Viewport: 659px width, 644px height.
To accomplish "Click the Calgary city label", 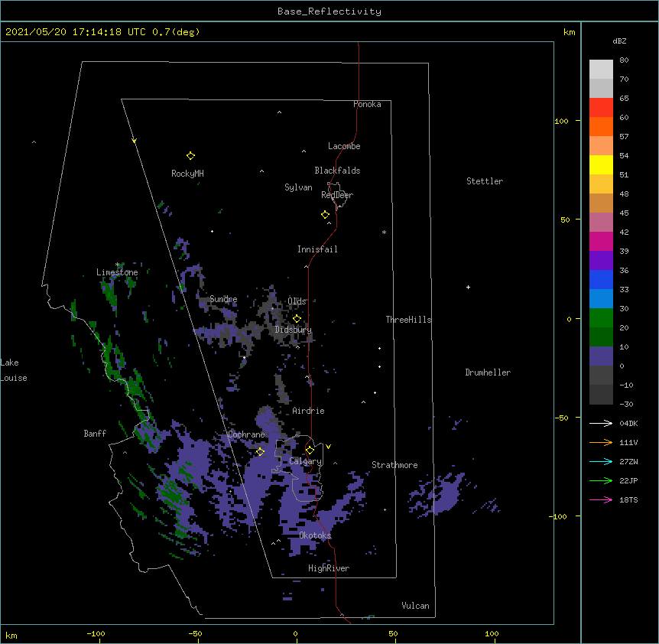I will [x=305, y=461].
